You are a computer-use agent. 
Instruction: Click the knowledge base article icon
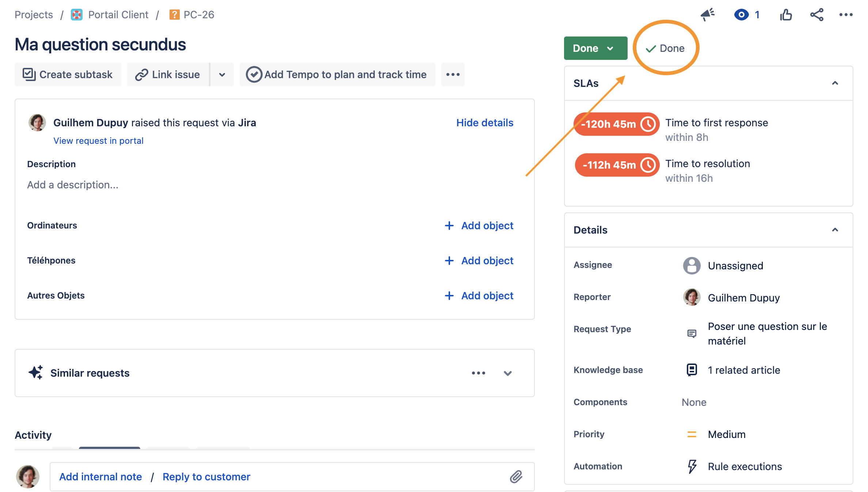tap(692, 370)
